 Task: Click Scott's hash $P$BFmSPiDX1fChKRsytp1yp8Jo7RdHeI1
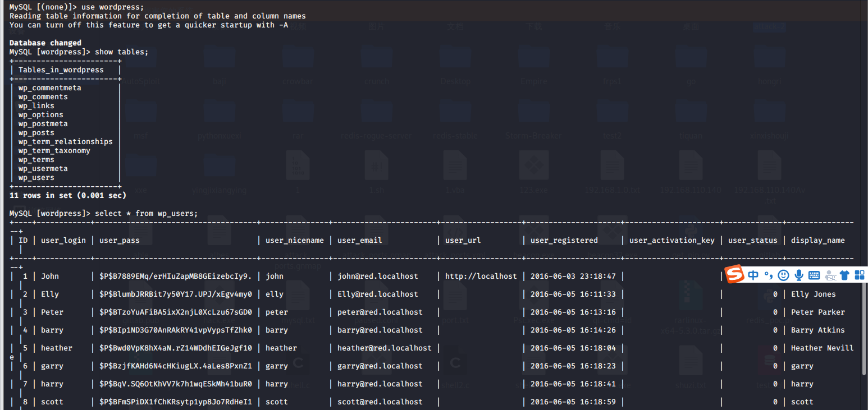pyautogui.click(x=176, y=402)
